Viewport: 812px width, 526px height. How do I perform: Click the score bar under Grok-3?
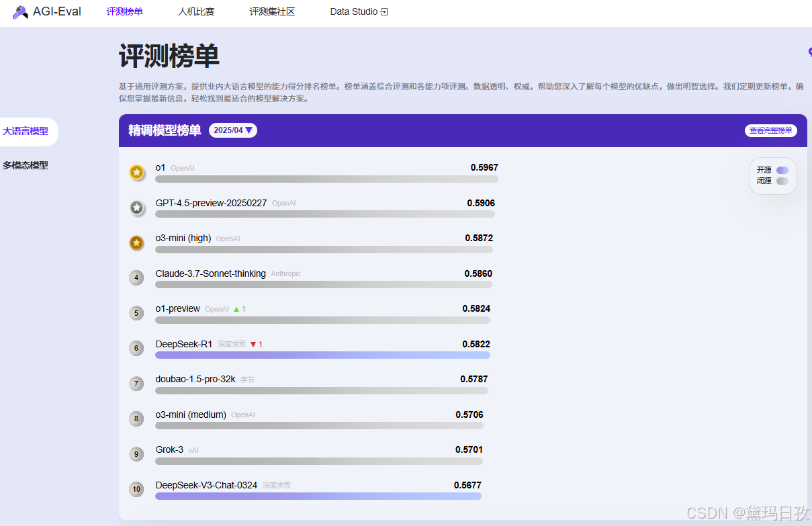point(319,461)
